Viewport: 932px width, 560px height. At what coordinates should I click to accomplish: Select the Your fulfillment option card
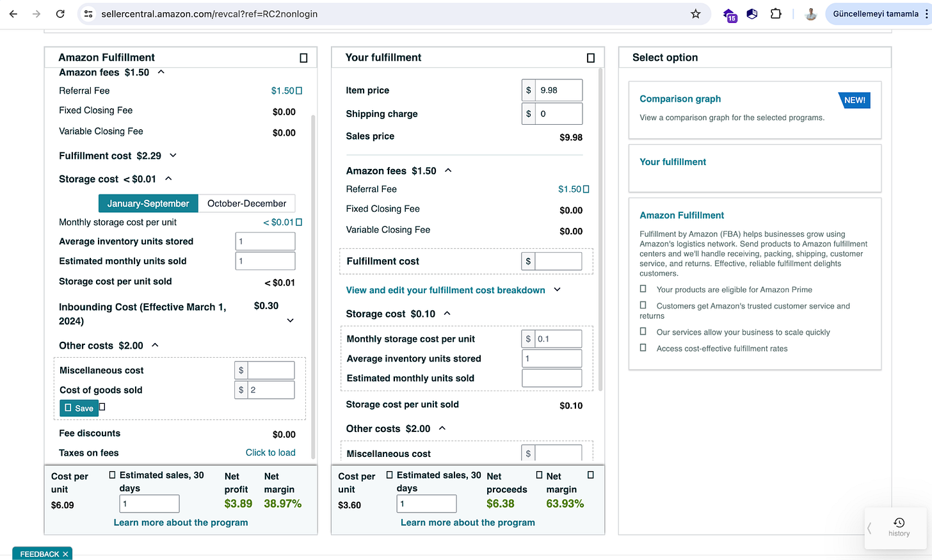click(755, 168)
